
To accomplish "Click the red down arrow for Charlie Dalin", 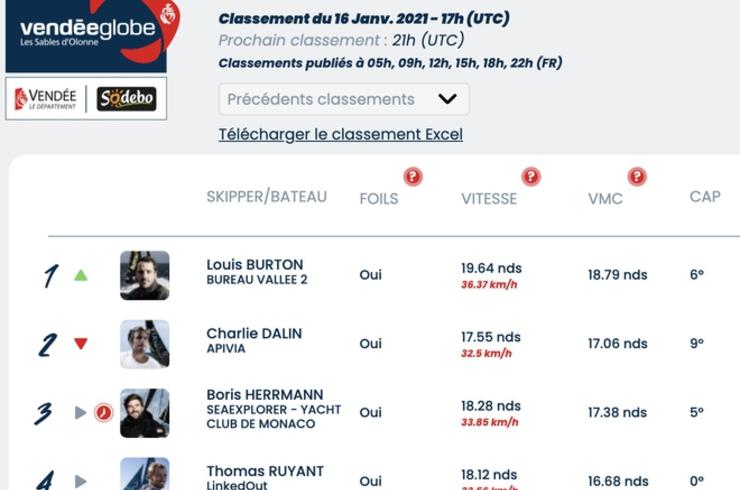I will click(x=81, y=344).
